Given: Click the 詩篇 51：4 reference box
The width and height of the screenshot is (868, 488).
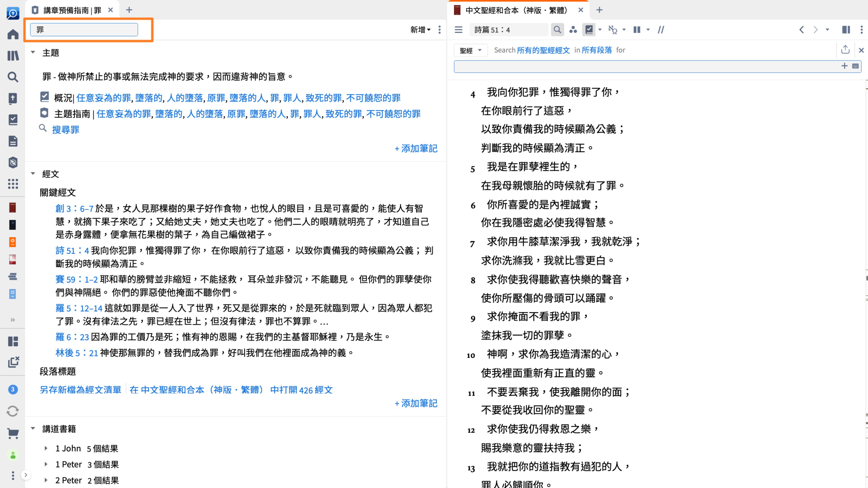Looking at the screenshot, I should click(509, 30).
